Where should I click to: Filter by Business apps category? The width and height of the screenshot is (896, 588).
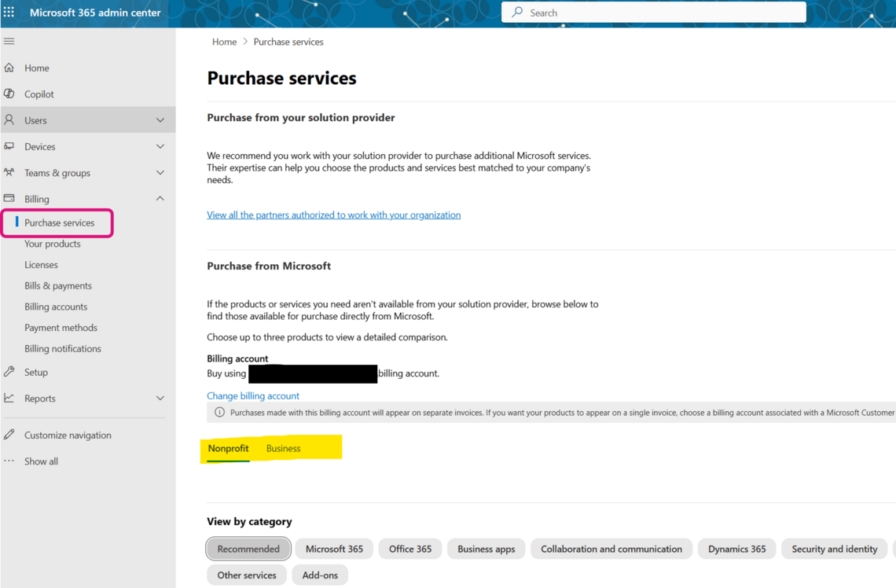(487, 549)
